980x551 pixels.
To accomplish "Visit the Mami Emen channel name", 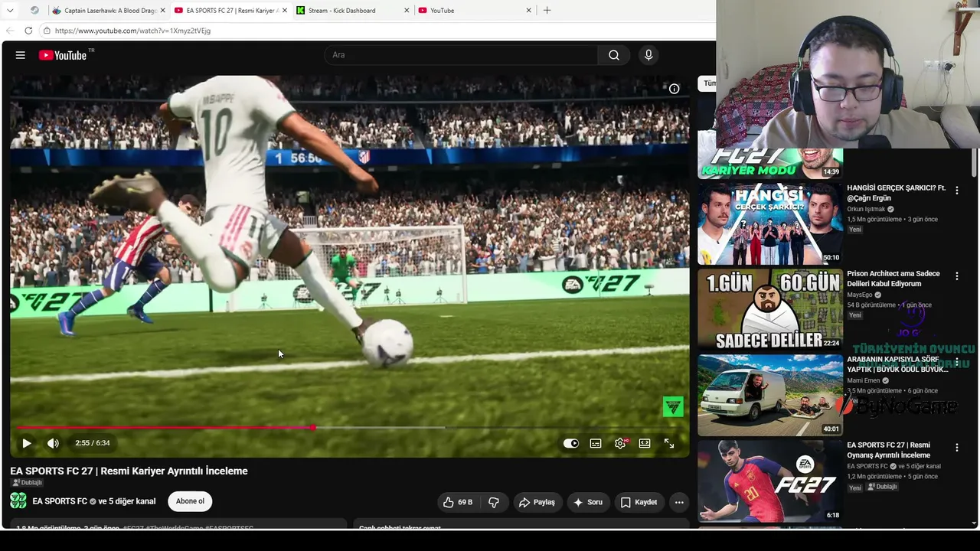I will click(x=864, y=380).
